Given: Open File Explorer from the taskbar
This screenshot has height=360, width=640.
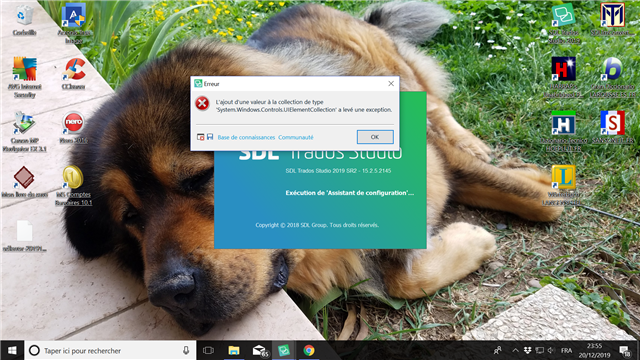Looking at the screenshot, I should tap(233, 350).
